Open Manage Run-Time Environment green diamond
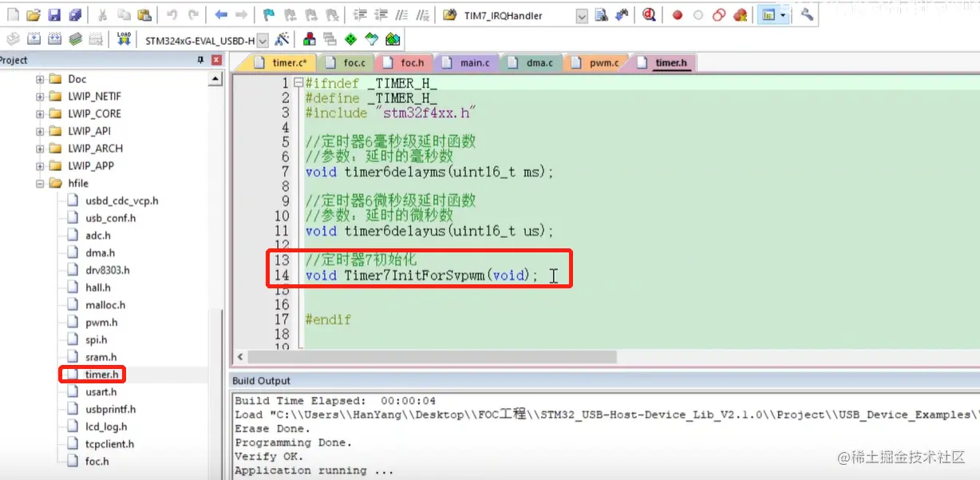980x480 pixels. [x=351, y=39]
